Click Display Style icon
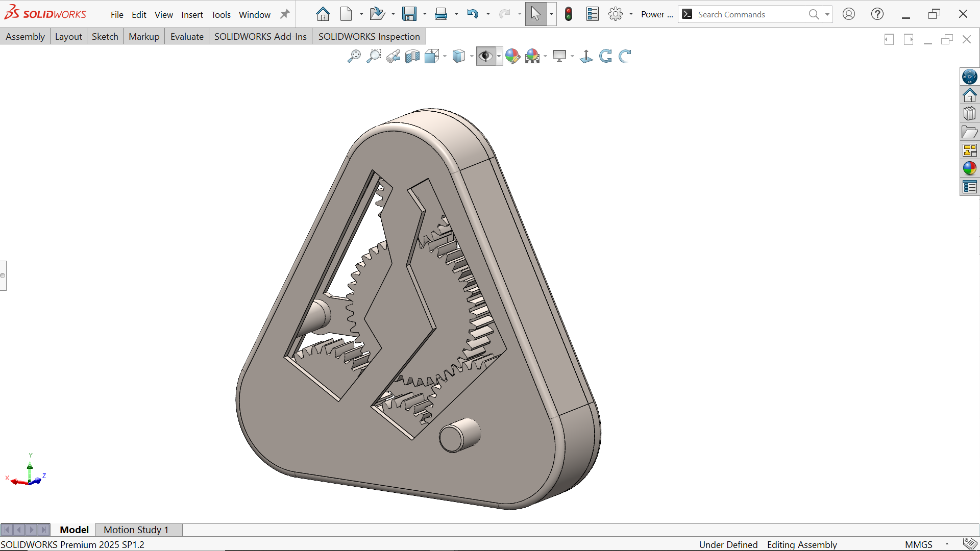980x551 pixels. 459,56
